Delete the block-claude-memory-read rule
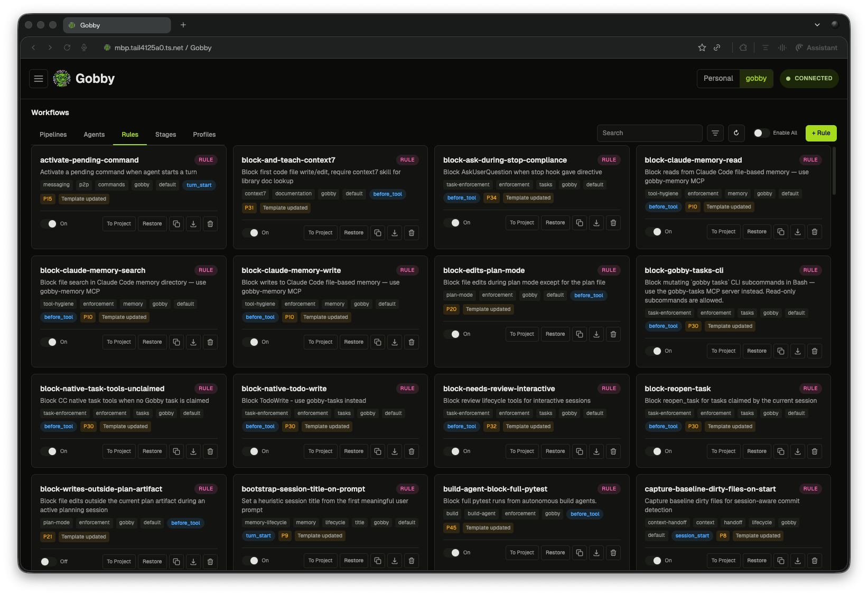 [x=815, y=232]
